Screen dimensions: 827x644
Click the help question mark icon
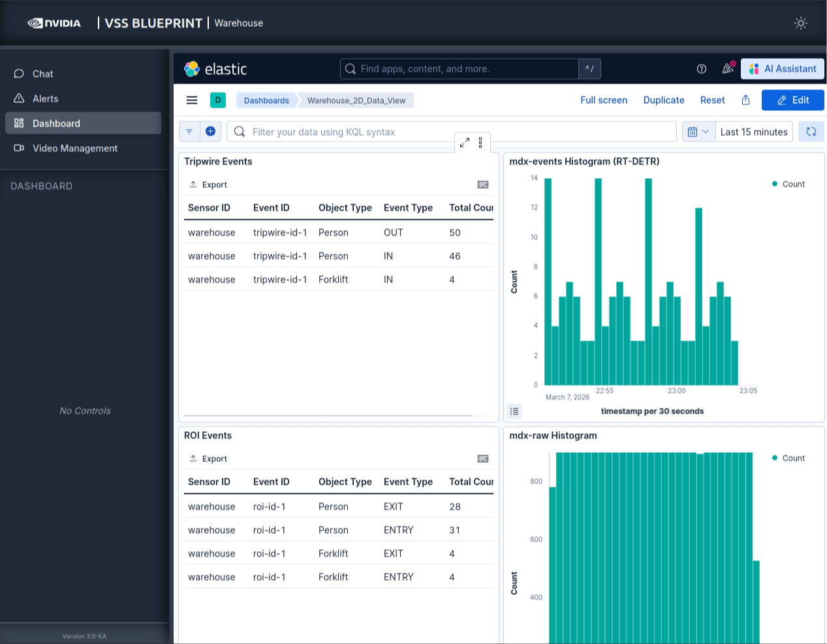(x=701, y=69)
